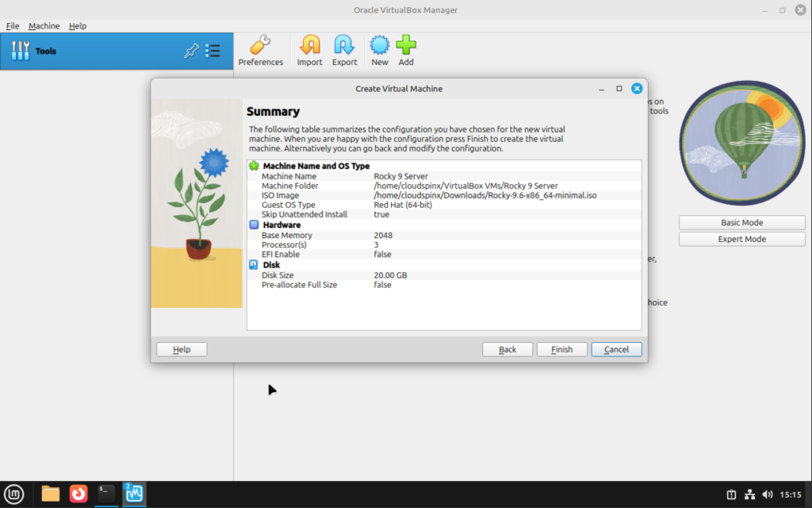Open the File menu
This screenshot has width=812, height=508.
pyautogui.click(x=13, y=25)
